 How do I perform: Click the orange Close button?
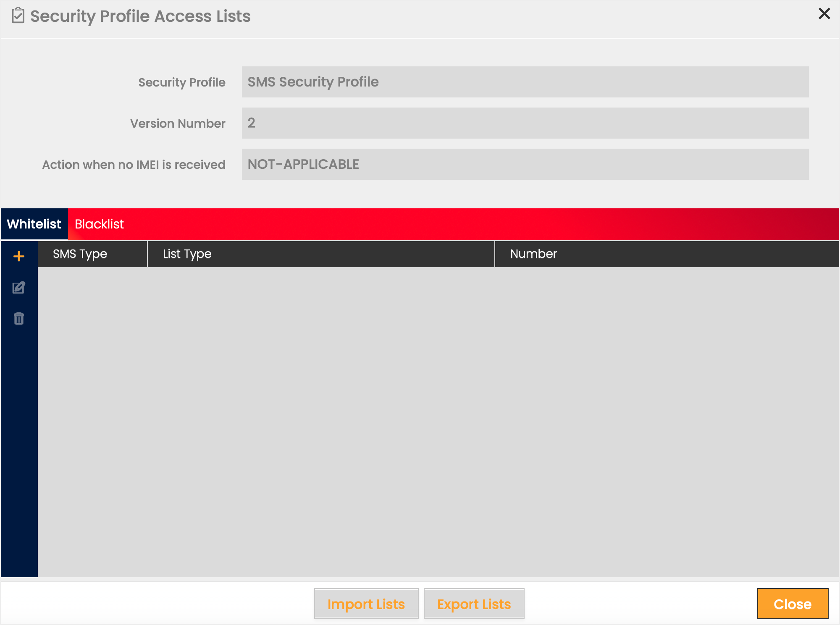792,604
